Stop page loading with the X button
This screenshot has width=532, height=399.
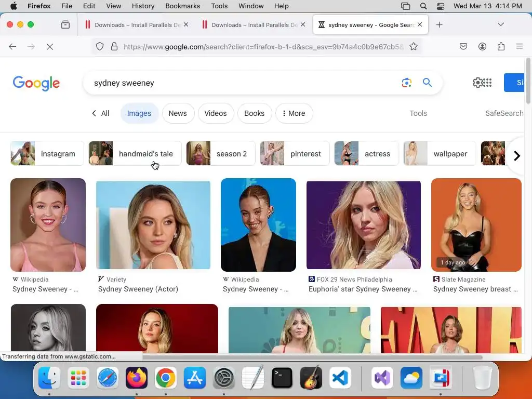tap(50, 46)
